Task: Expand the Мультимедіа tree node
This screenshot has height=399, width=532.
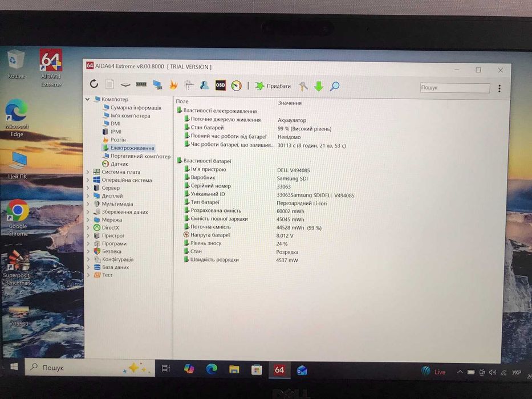Action: [x=88, y=204]
